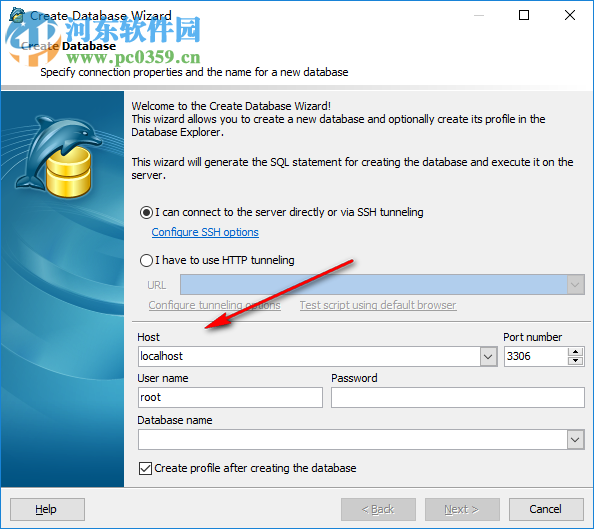Image resolution: width=594 pixels, height=529 pixels.
Task: Expand the Database name dropdown
Action: pyautogui.click(x=575, y=440)
